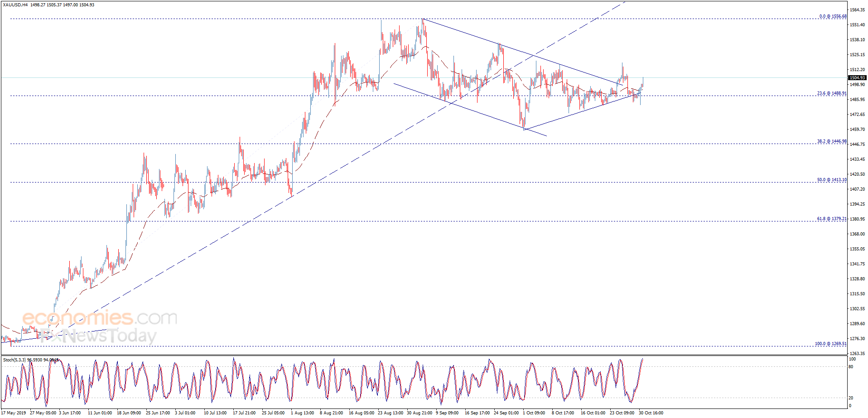Click the current price tag 1504.93

pyautogui.click(x=857, y=78)
